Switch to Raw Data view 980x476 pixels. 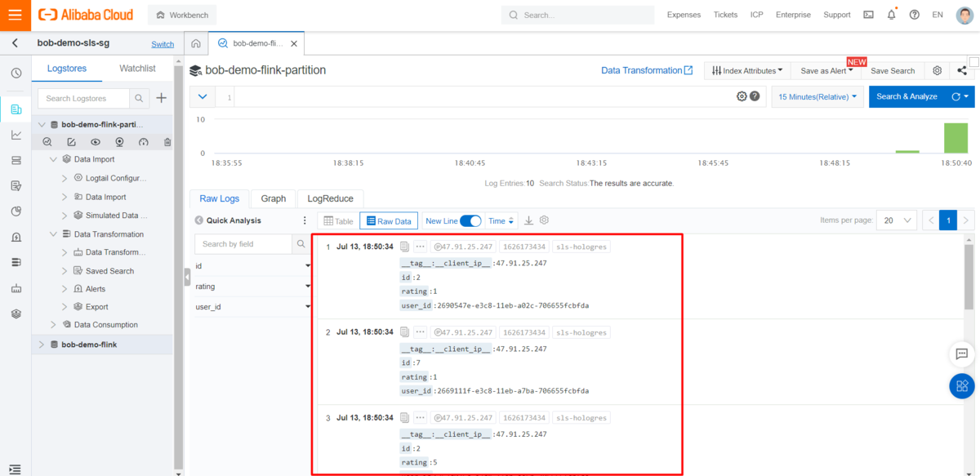point(389,221)
